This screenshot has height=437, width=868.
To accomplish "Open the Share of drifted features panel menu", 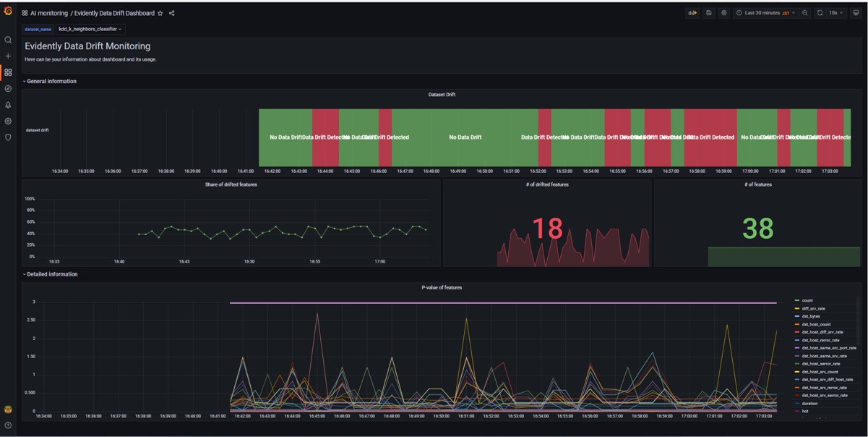I will [231, 184].
